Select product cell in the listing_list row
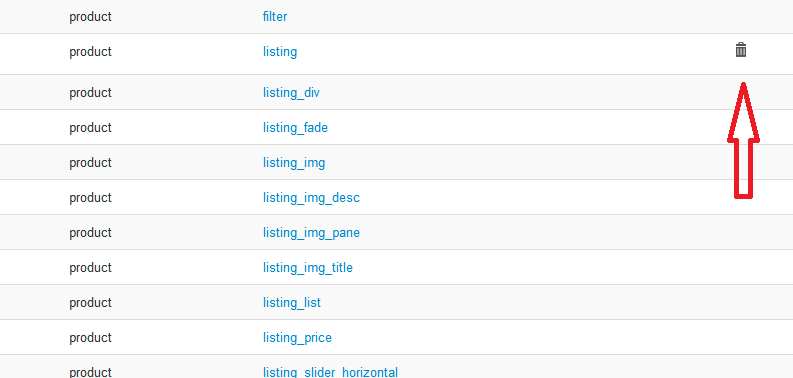Screen dimensions: 793x378 tap(90, 303)
